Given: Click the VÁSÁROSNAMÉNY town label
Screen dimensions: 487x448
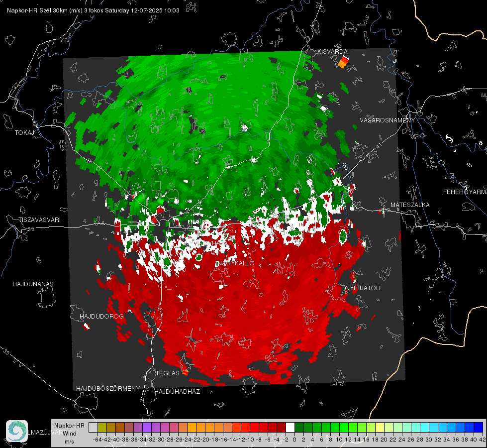Looking at the screenshot, I should pyautogui.click(x=388, y=120).
